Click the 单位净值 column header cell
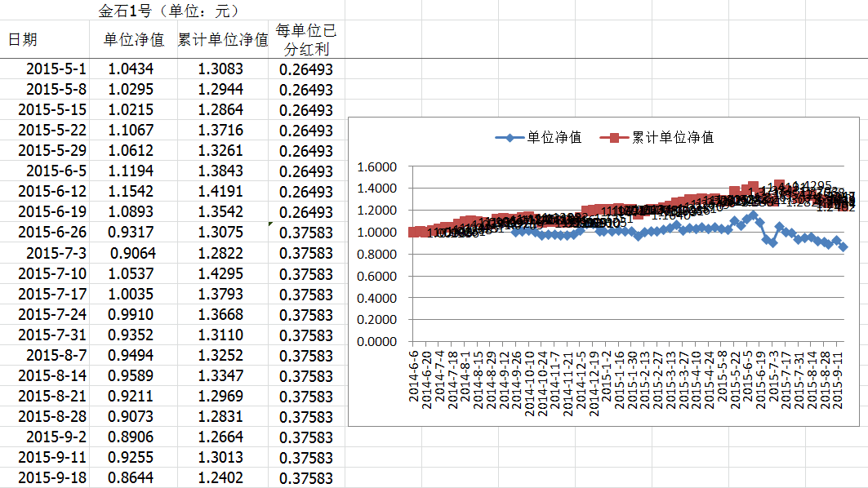Viewport: 868px width, 488px height. click(133, 40)
